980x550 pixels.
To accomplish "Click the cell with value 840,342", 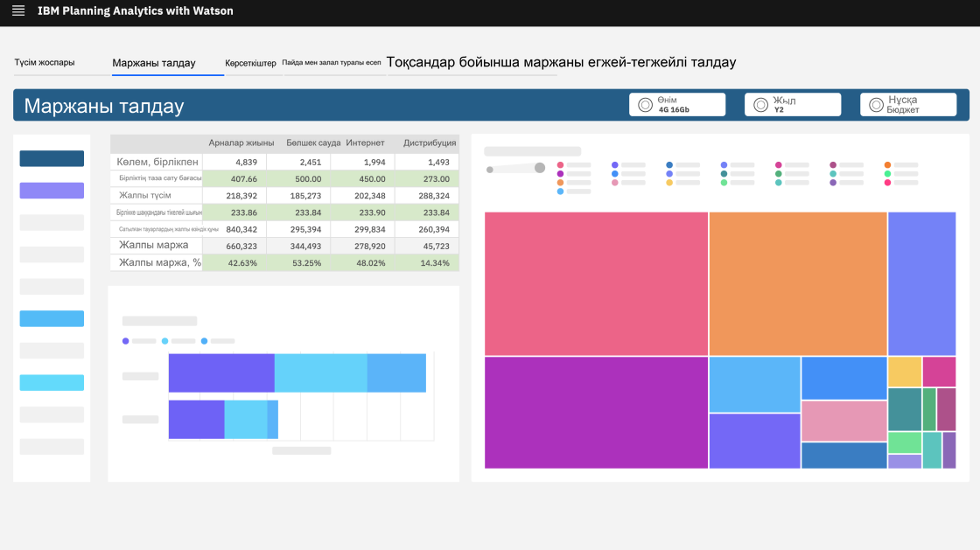I will (235, 229).
